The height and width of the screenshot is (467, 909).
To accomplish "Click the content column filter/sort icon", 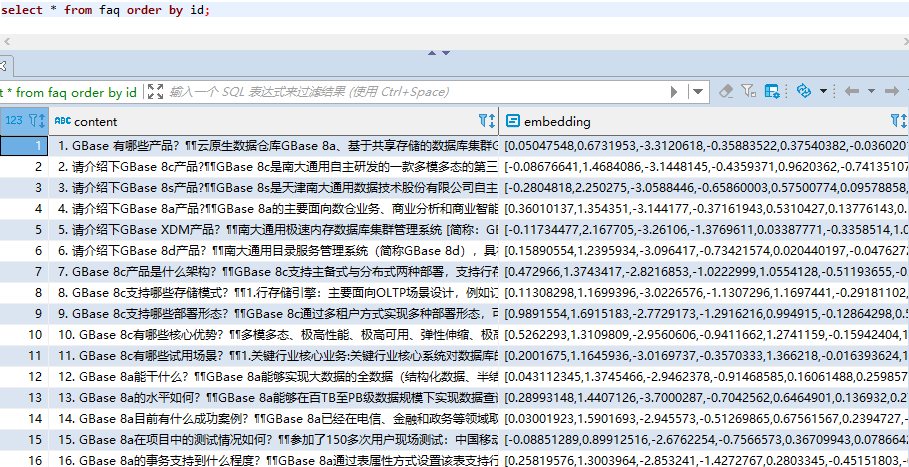I will click(x=487, y=121).
